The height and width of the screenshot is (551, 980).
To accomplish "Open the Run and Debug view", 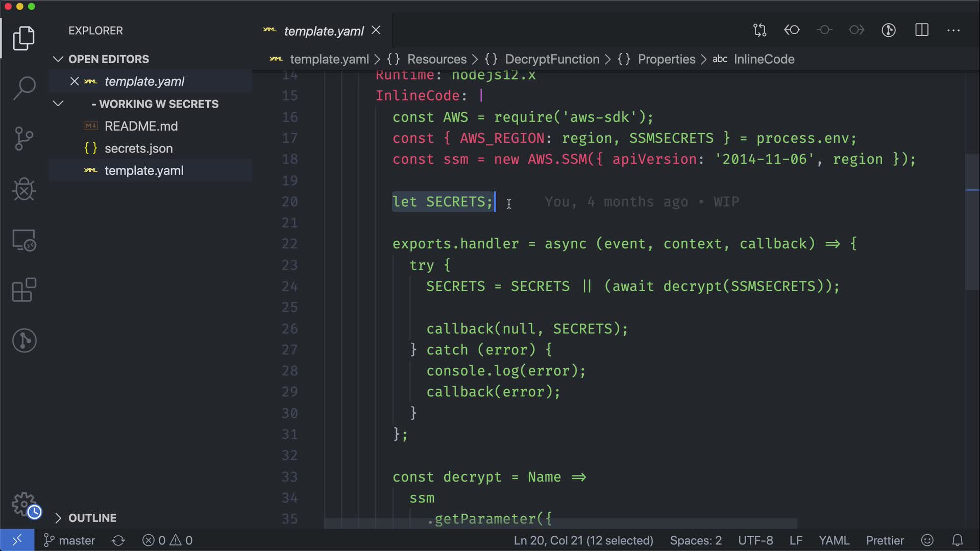I will pyautogui.click(x=24, y=189).
